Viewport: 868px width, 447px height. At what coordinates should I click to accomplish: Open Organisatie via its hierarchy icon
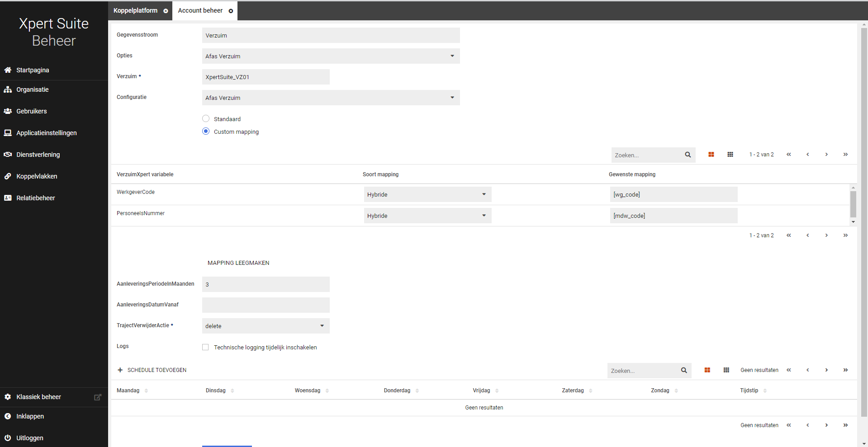click(x=8, y=89)
